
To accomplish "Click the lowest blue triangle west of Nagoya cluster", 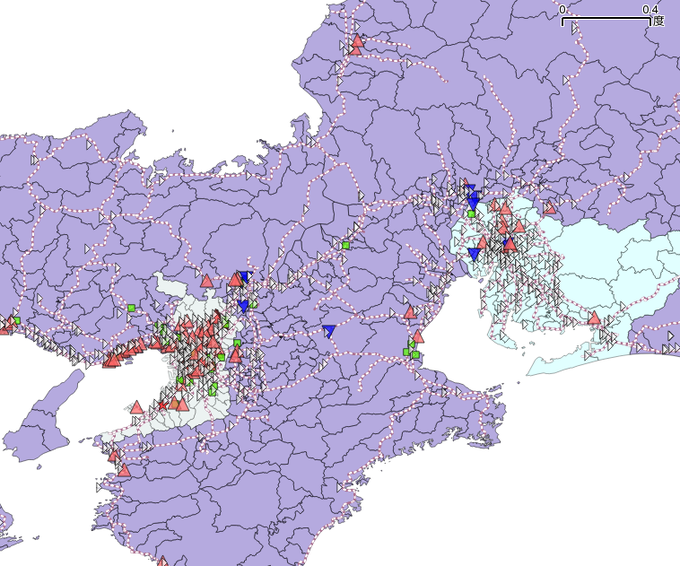I will 474,254.
